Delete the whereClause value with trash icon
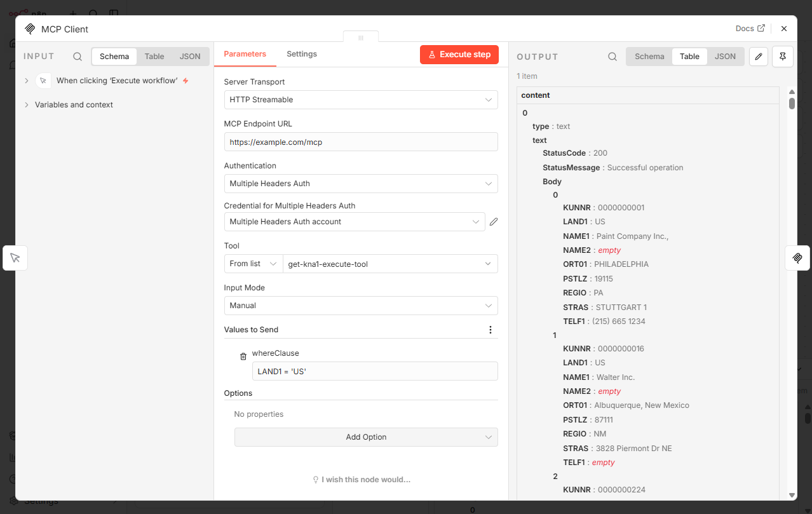The image size is (812, 514). tap(243, 357)
